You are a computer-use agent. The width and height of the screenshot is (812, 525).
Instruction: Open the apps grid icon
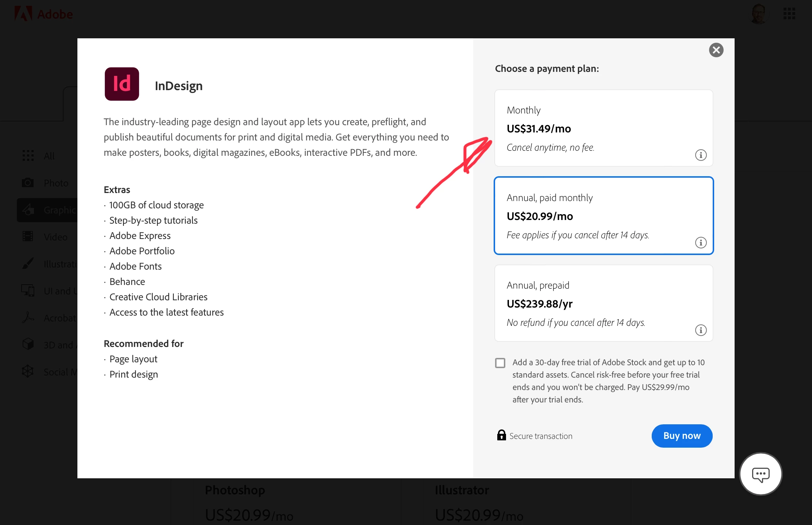(x=789, y=14)
